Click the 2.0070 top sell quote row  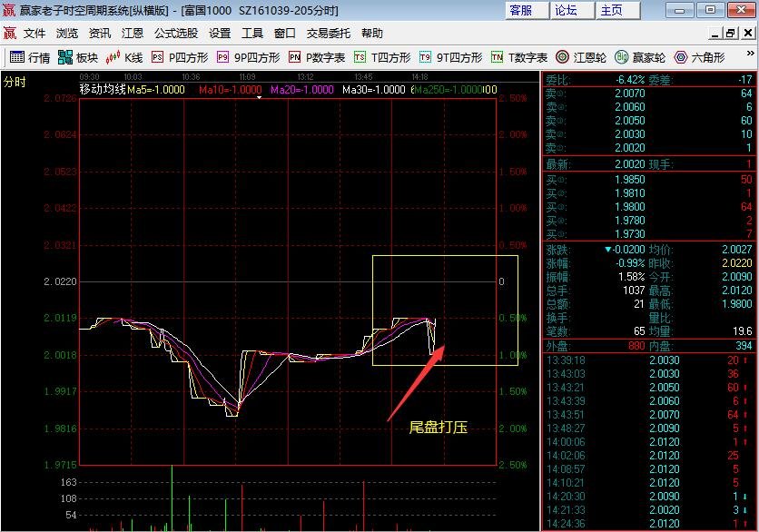click(x=648, y=93)
